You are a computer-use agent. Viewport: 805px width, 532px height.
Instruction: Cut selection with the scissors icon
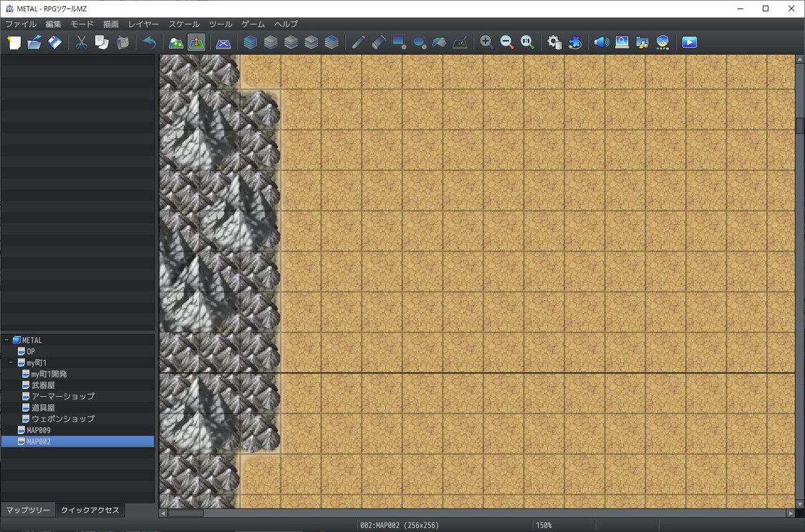coord(81,42)
